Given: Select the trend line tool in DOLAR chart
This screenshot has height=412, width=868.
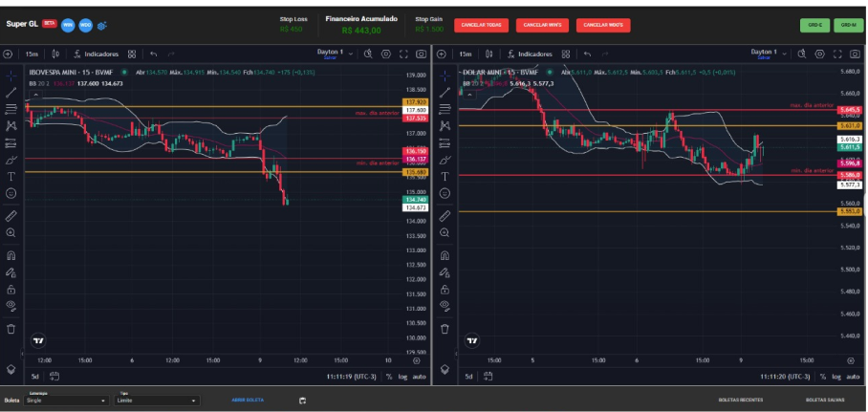Looking at the screenshot, I should [x=445, y=92].
